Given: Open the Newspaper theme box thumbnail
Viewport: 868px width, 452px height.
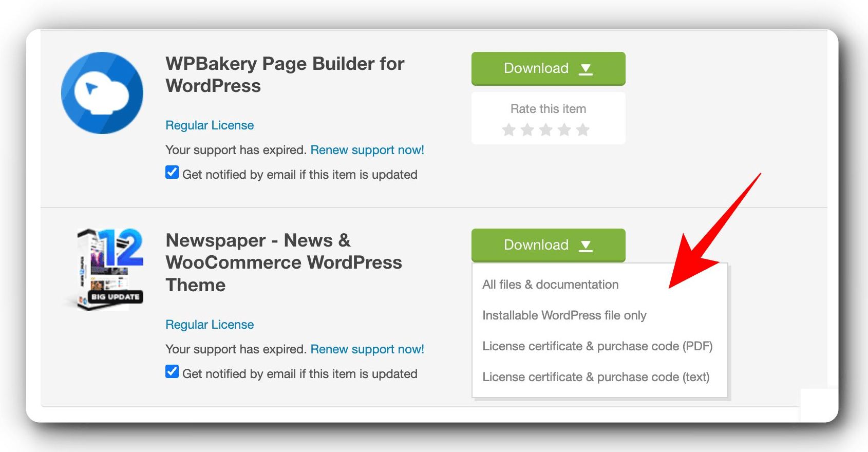Looking at the screenshot, I should [107, 269].
